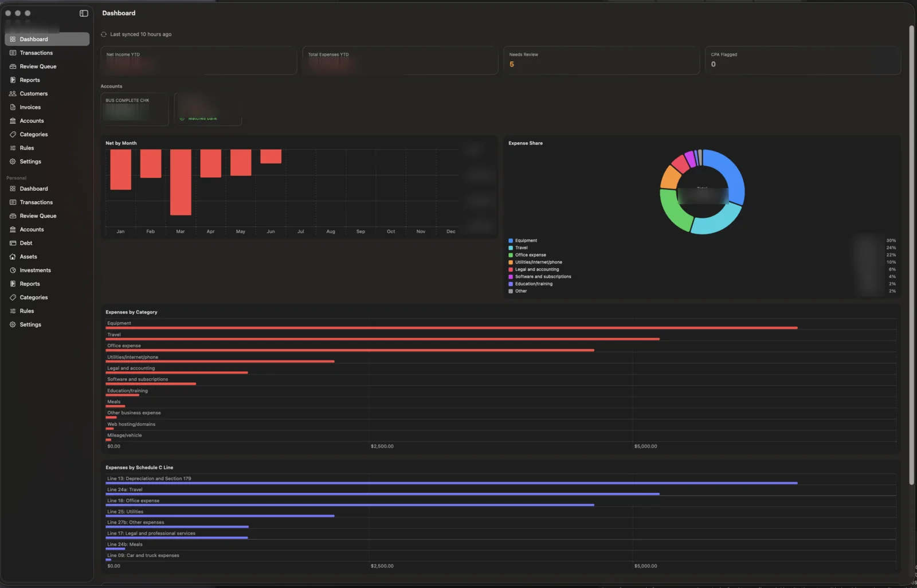
Task: Click the Web hosting/domains category row
Action: pyautogui.click(x=501, y=426)
